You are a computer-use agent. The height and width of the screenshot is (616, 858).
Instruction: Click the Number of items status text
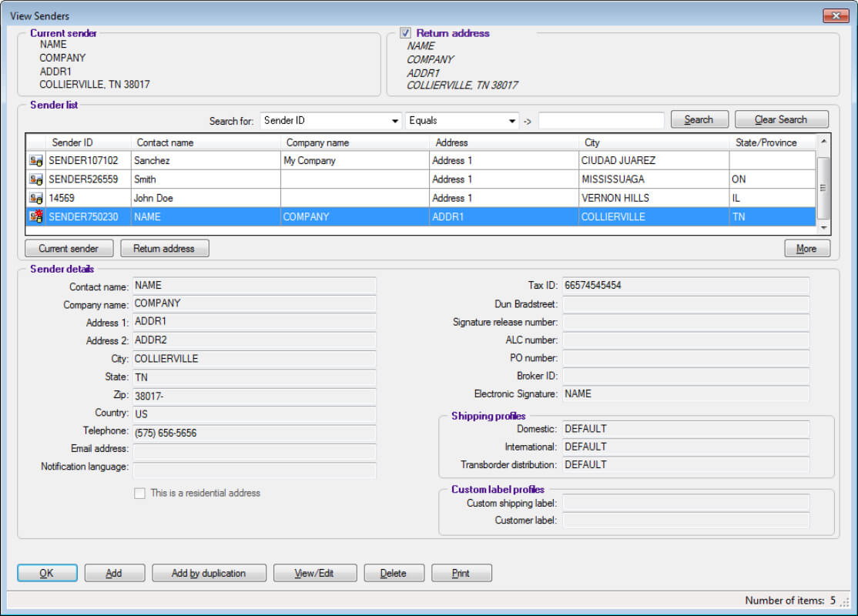point(790,601)
